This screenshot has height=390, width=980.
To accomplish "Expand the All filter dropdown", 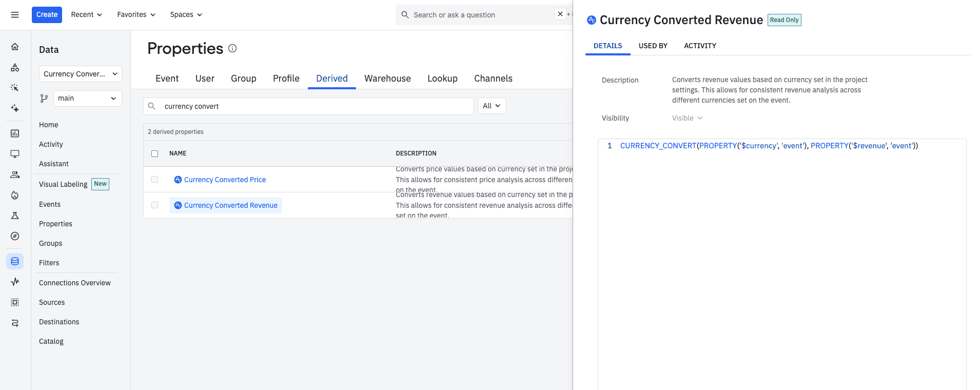I will [x=492, y=106].
